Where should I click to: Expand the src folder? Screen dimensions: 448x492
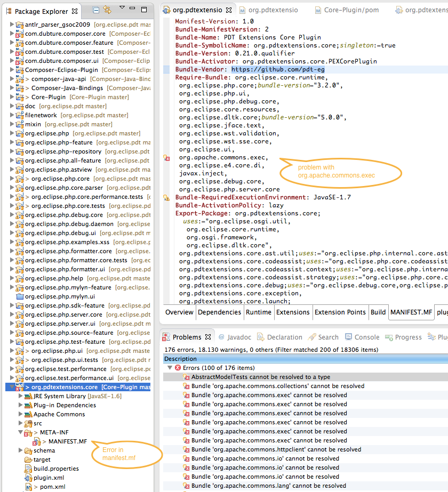20,423
